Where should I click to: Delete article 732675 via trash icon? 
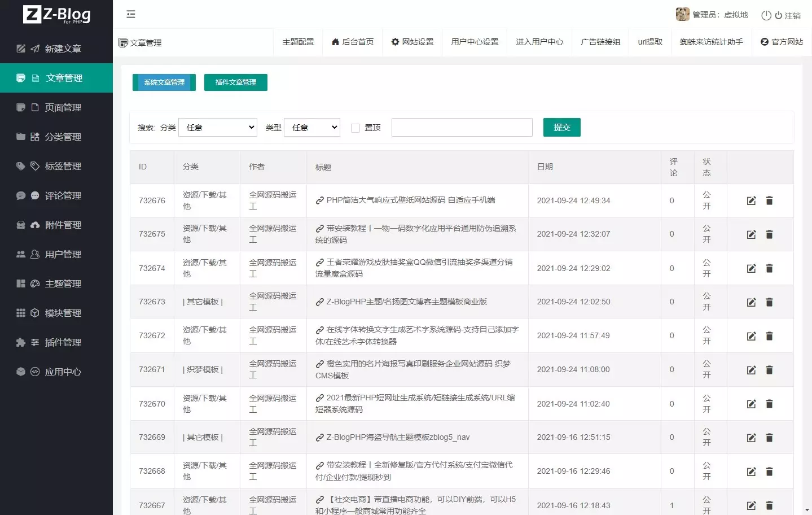coord(769,234)
